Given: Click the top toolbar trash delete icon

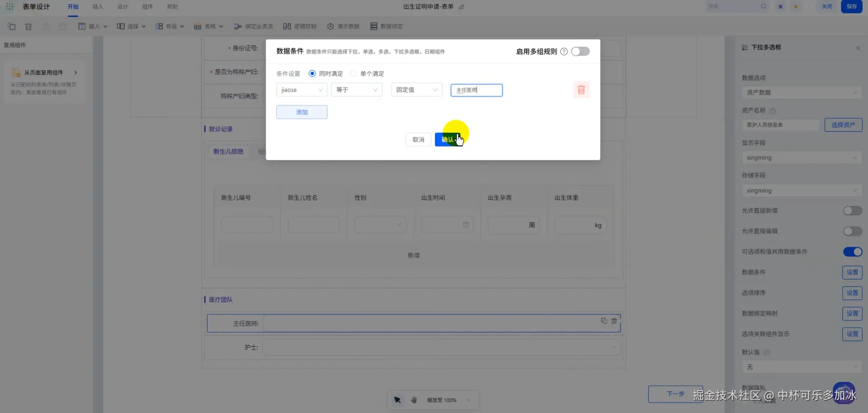Looking at the screenshot, I should tap(29, 26).
